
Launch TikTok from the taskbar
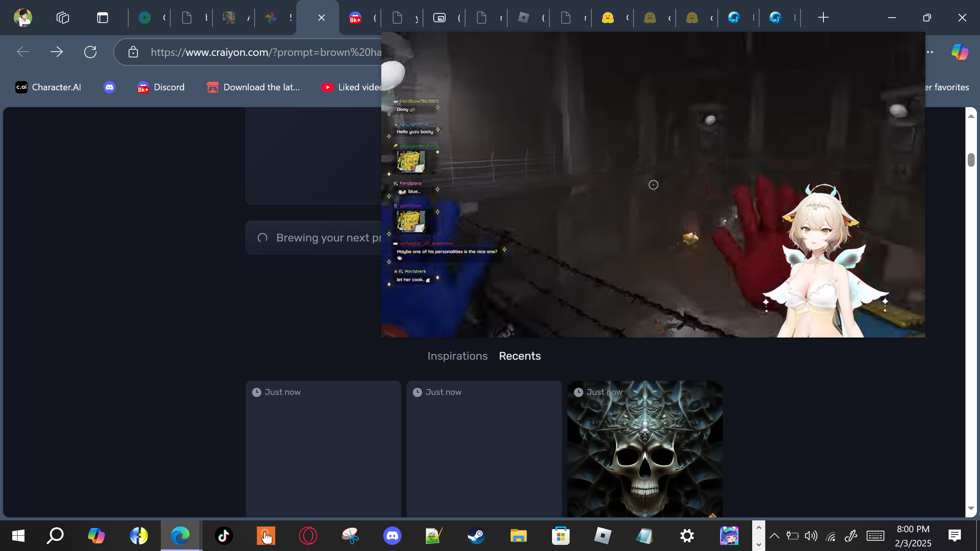[224, 536]
